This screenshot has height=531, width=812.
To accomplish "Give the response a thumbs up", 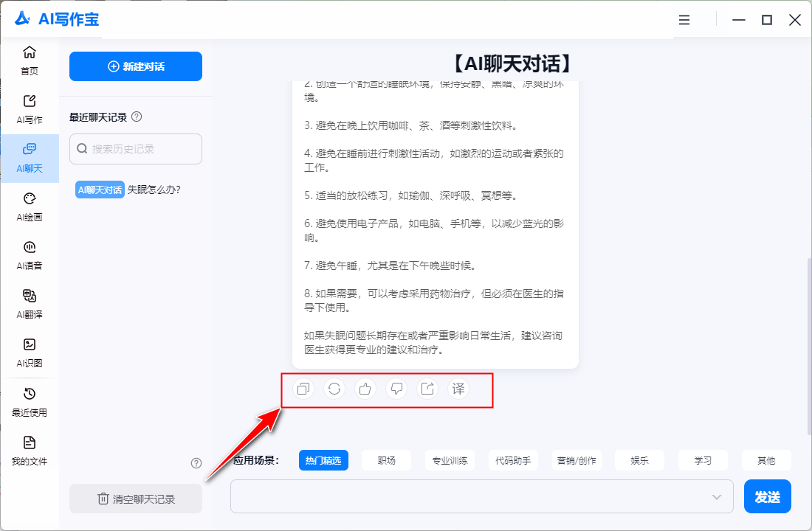I will [365, 389].
